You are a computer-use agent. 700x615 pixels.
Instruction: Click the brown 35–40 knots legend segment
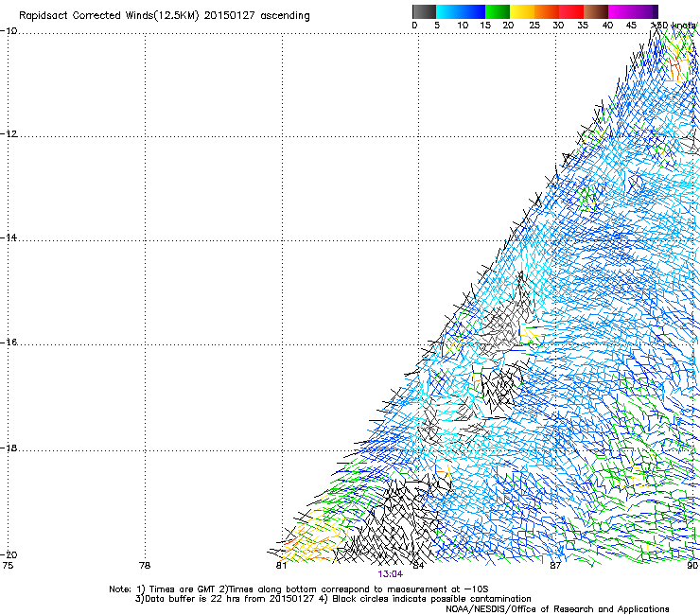point(596,11)
